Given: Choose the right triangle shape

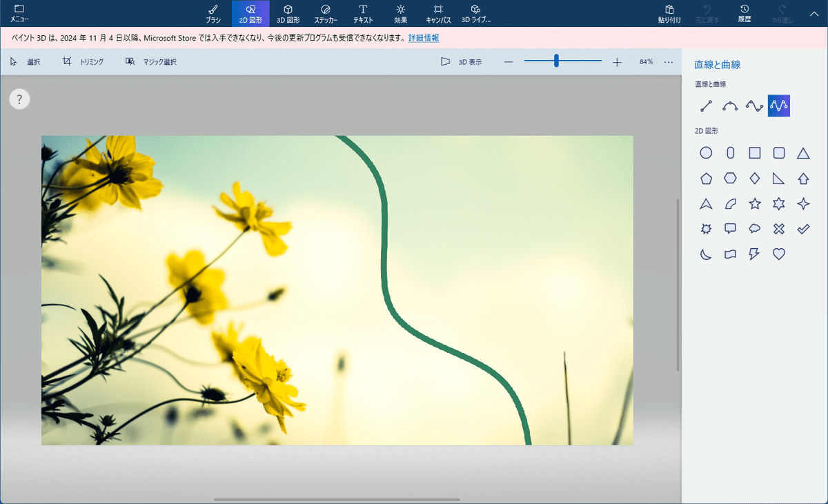Looking at the screenshot, I should click(779, 179).
